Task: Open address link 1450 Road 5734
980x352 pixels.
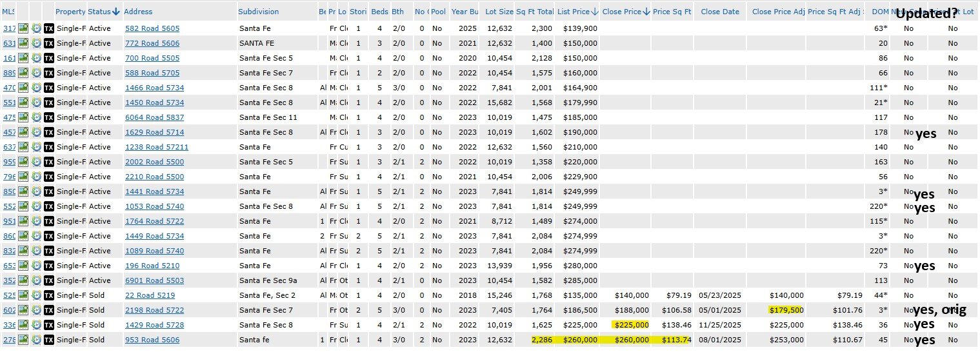Action: 154,103
